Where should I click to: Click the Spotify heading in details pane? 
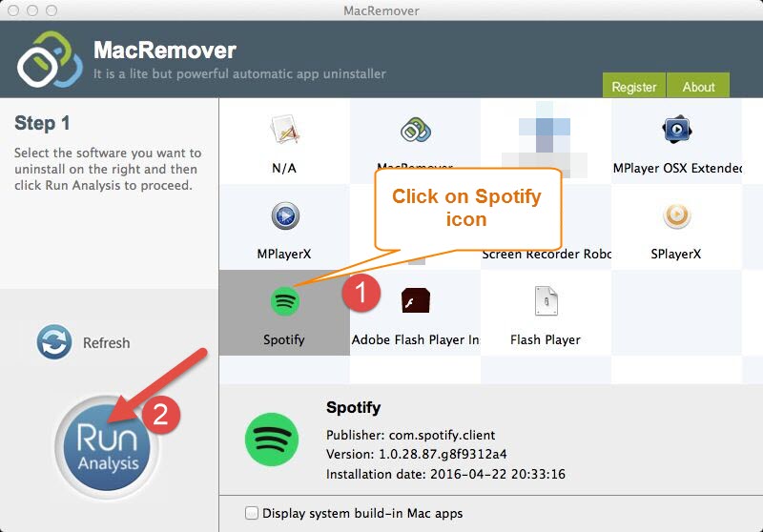354,407
